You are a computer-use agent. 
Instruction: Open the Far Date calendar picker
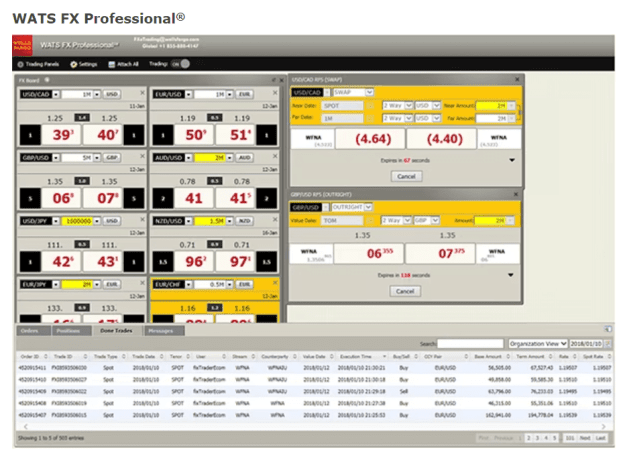pyautogui.click(x=369, y=118)
